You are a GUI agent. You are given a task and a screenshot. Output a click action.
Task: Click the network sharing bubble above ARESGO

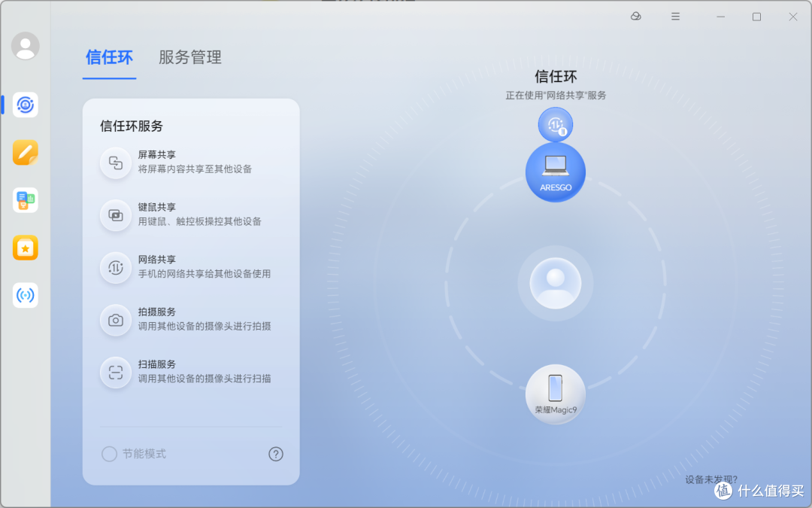click(x=556, y=124)
